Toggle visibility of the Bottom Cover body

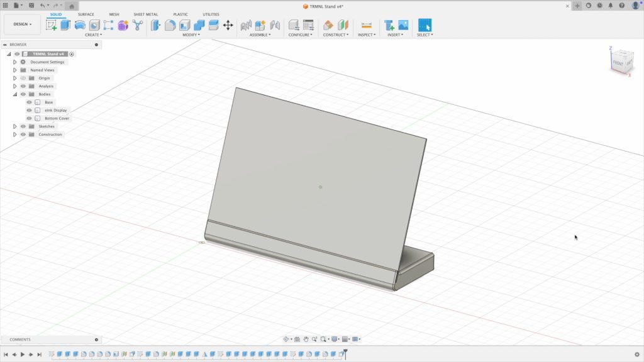pyautogui.click(x=28, y=118)
